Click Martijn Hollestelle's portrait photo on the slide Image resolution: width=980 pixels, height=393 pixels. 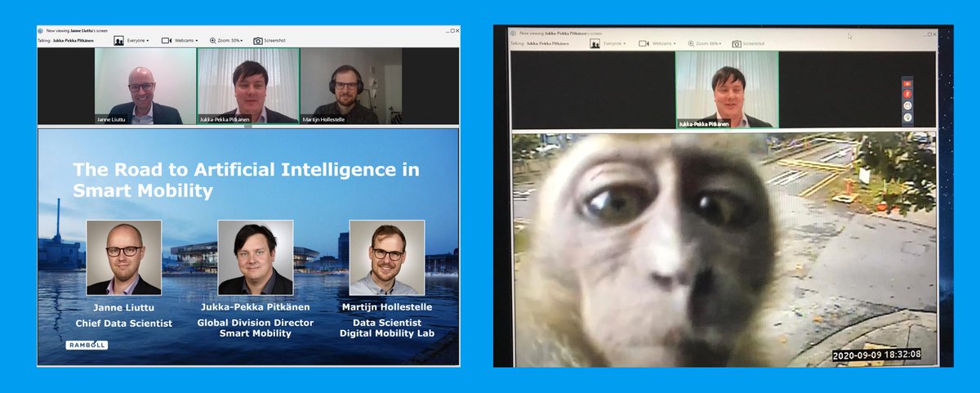[x=387, y=257]
